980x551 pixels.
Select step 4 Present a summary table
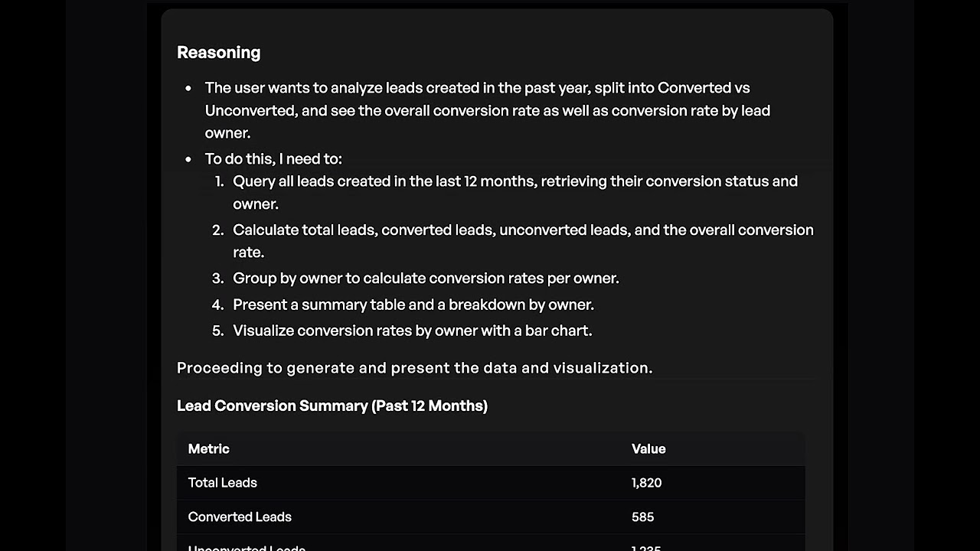[x=413, y=304]
